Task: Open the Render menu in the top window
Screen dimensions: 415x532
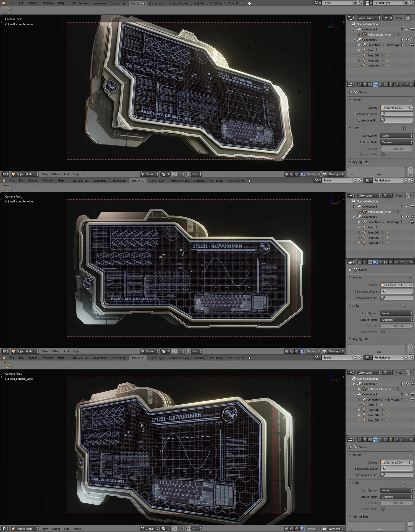Action: [x=33, y=3]
